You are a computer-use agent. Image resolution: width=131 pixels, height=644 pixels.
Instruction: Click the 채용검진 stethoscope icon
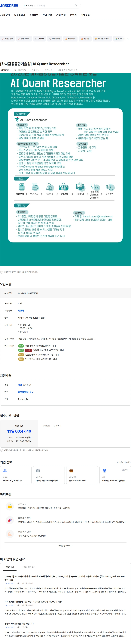coord(95,187)
